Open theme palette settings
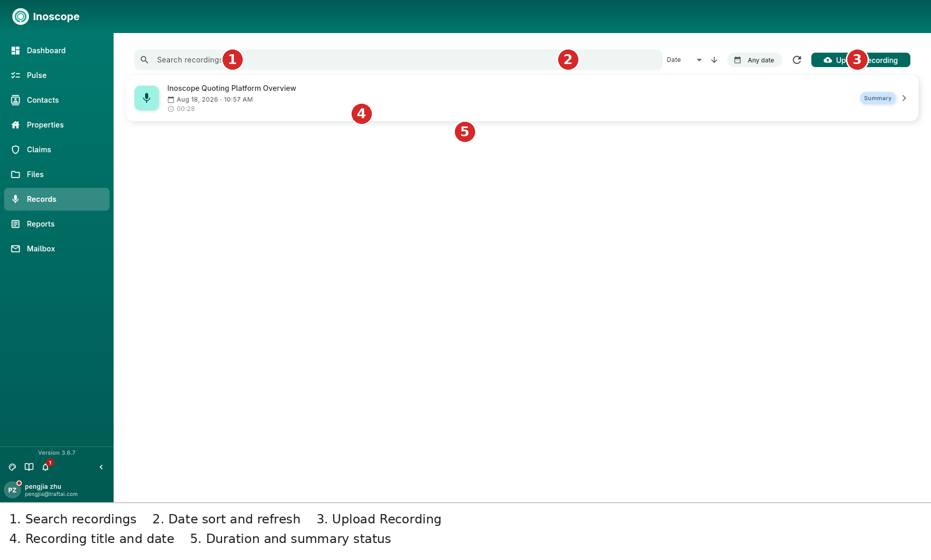The image size is (931, 560). 12,467
